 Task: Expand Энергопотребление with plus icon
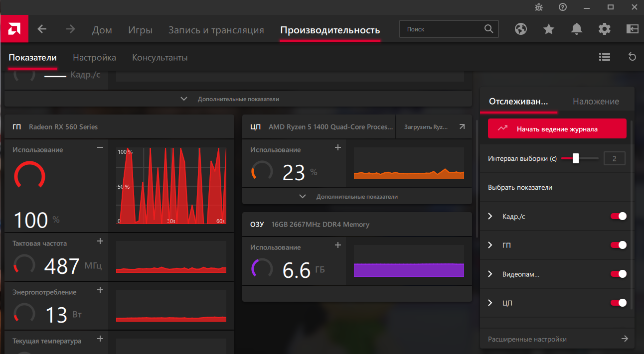100,290
